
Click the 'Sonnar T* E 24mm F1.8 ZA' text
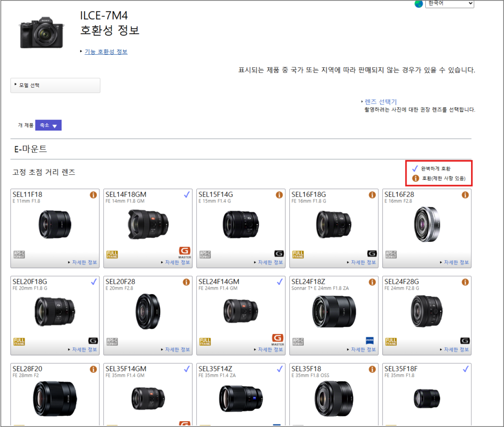[320, 288]
